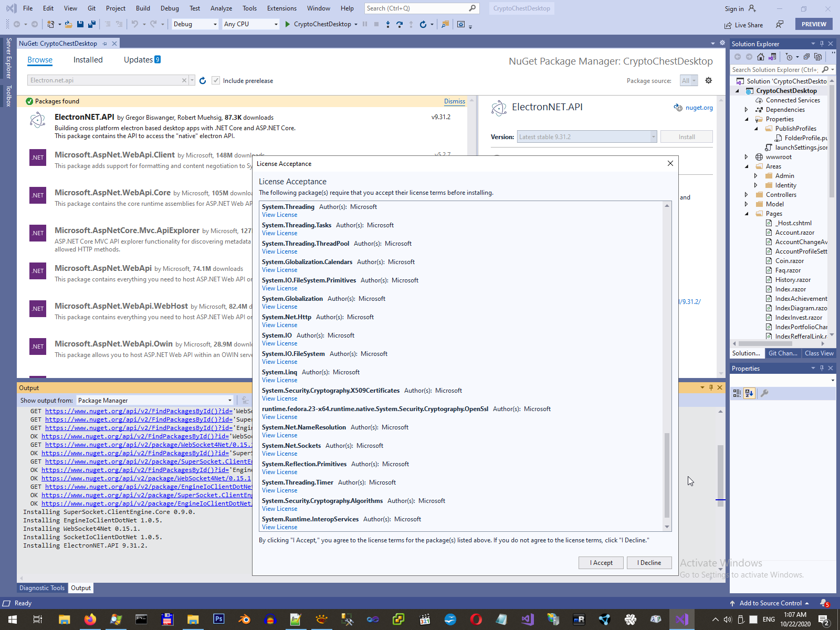This screenshot has width=840, height=630.
Task: Click I Decline in License Acceptance dialog
Action: coord(649,563)
